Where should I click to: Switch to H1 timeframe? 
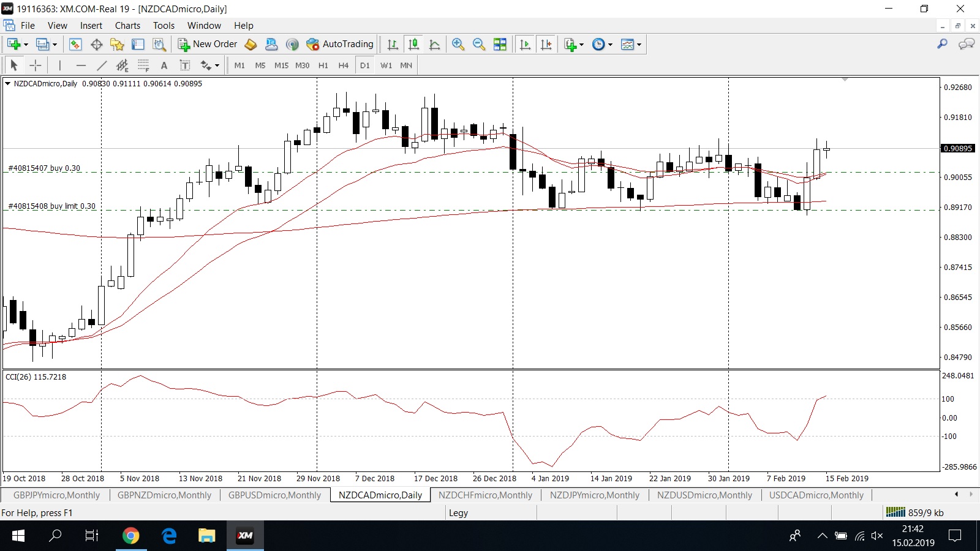click(323, 66)
